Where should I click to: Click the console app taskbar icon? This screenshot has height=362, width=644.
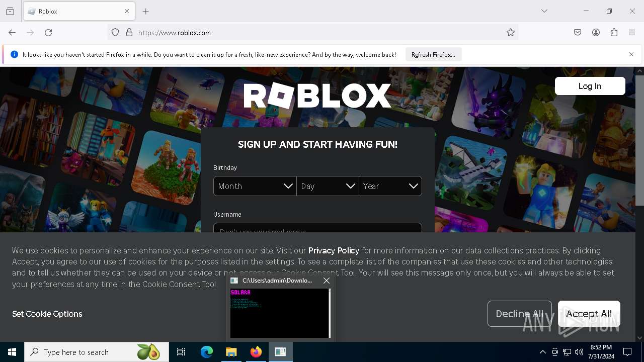click(x=281, y=352)
